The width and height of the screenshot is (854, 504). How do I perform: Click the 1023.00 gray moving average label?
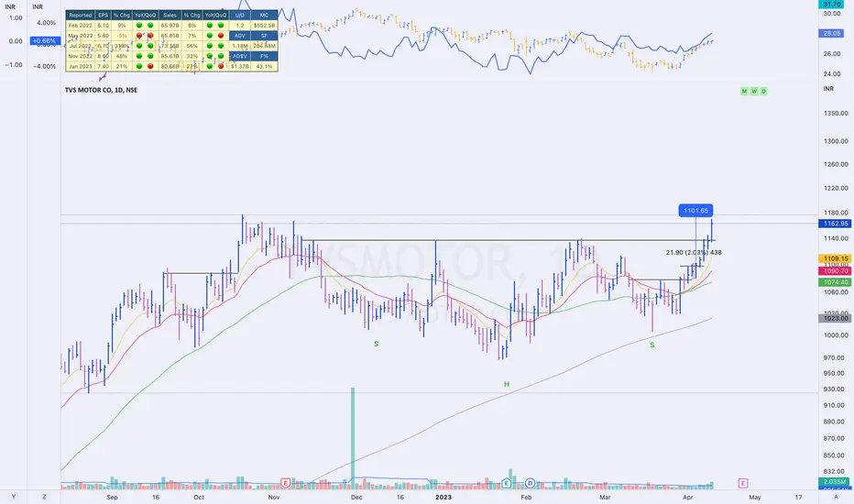pyautogui.click(x=835, y=318)
